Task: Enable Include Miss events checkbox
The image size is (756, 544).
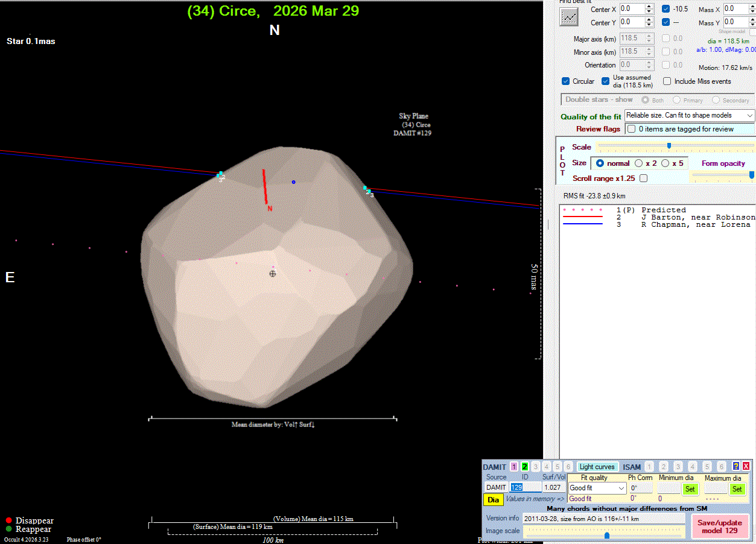Action: point(667,81)
